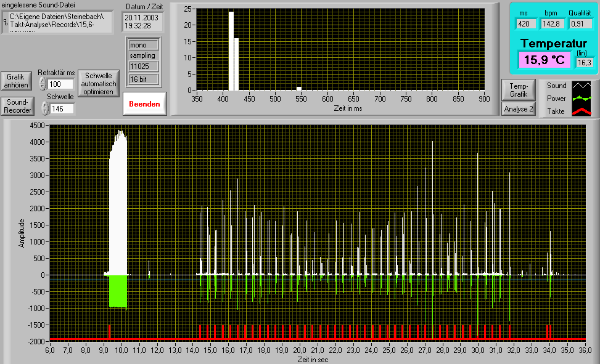Decrement the Schwelle threshold stepper
Image resolution: width=600 pixels, height=364 pixels.
44,111
